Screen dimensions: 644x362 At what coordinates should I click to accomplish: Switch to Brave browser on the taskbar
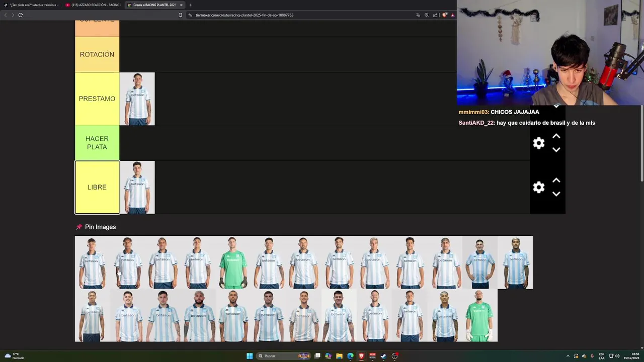point(361,356)
